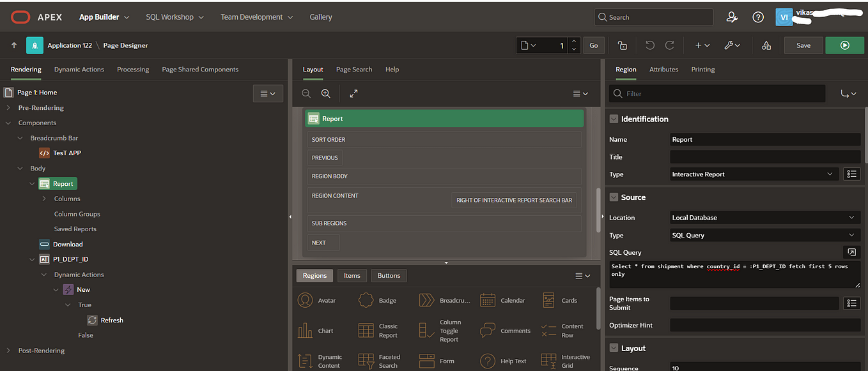The image size is (868, 371).
Task: Collapse the Source section toggle
Action: pyautogui.click(x=614, y=197)
